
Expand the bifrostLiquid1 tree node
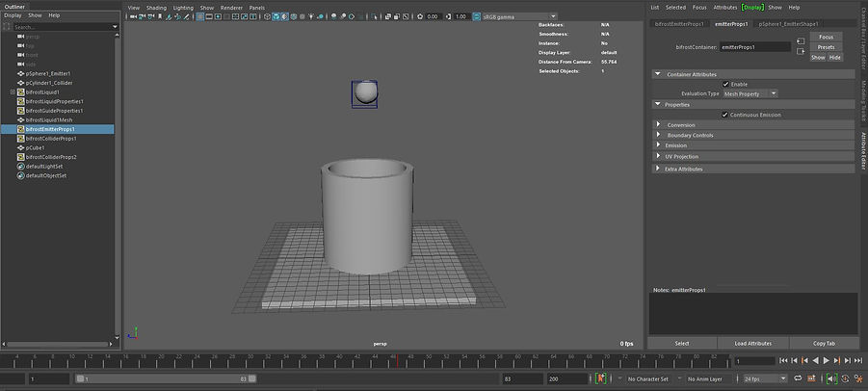pyautogui.click(x=13, y=92)
